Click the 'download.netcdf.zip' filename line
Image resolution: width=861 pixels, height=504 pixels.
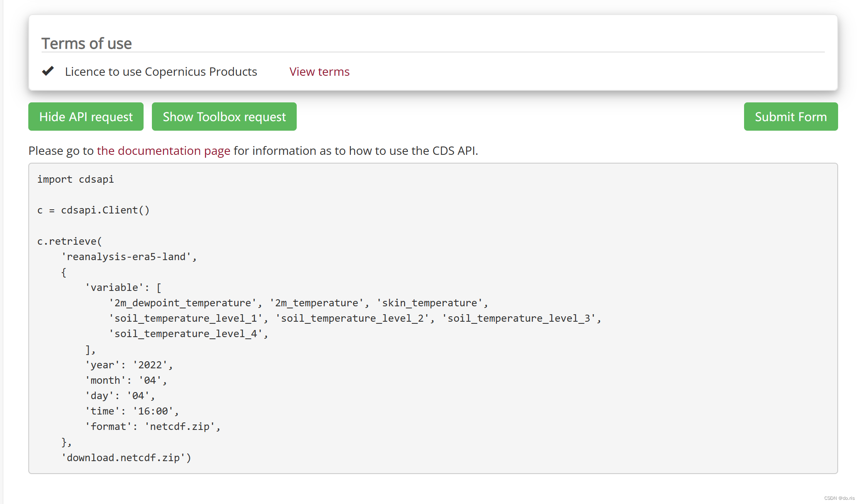[126, 458]
